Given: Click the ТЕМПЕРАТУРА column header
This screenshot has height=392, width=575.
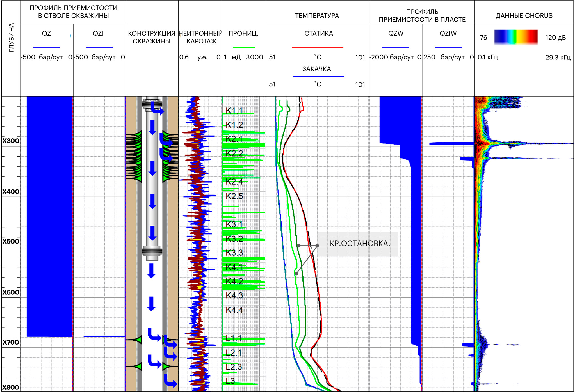Looking at the screenshot, I should (x=317, y=16).
